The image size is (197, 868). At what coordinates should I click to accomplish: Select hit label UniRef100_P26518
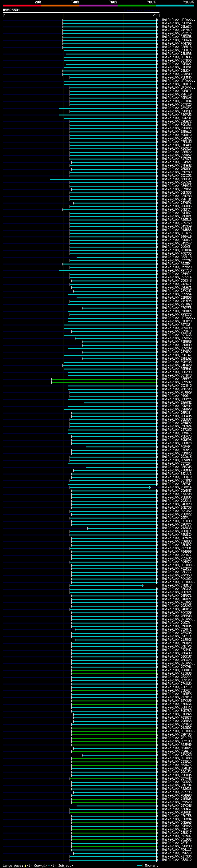[x=177, y=47]
